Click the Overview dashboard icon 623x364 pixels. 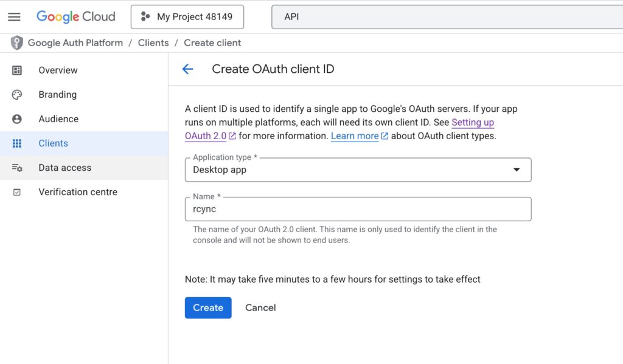pos(16,70)
